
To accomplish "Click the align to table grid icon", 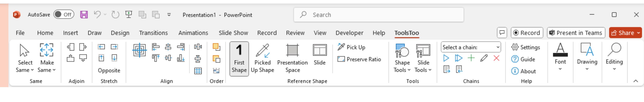I will 198,71.
